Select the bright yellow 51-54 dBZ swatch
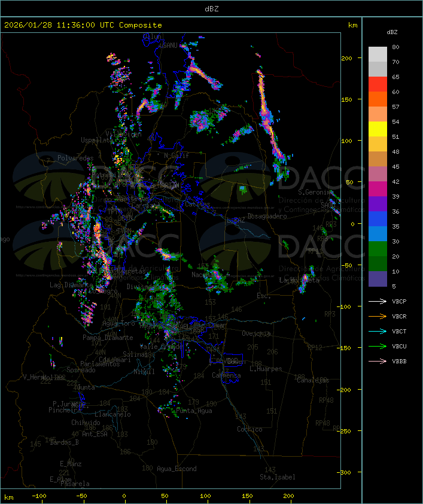 (x=378, y=129)
